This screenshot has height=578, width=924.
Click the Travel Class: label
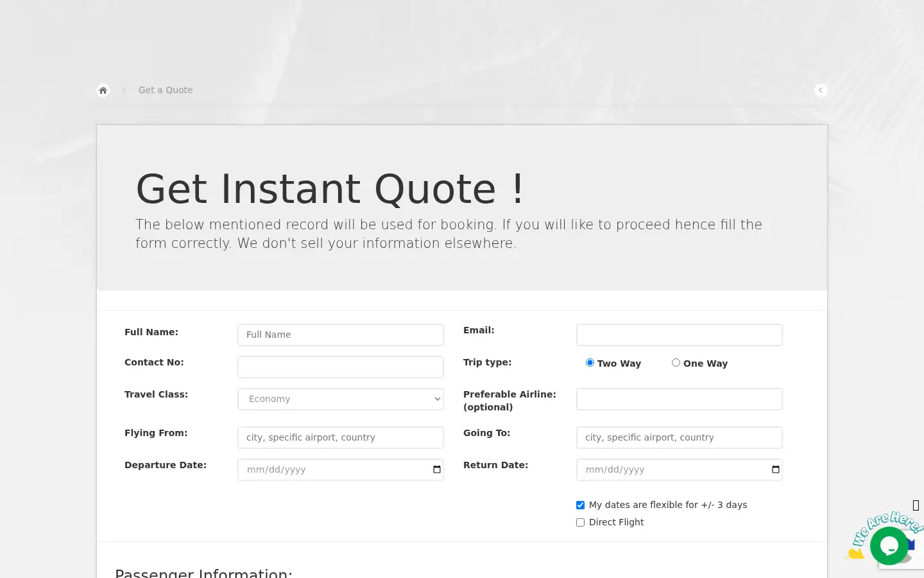pos(156,394)
